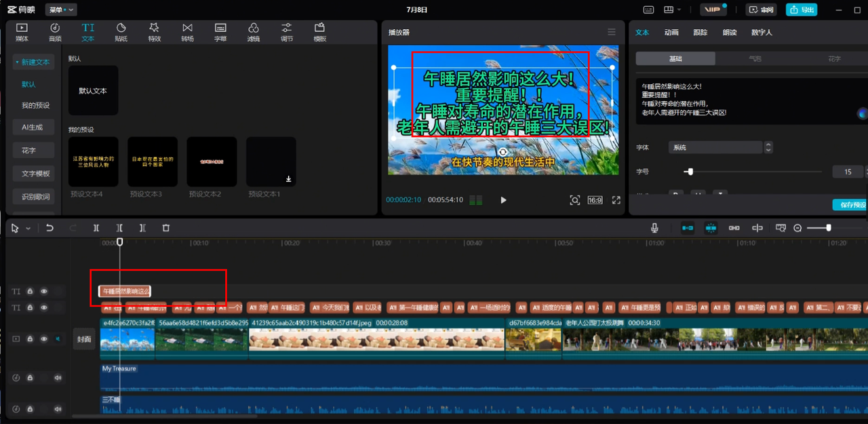This screenshot has height=424, width=868.
Task: Toggle visibility eye on top text track
Action: (44, 292)
